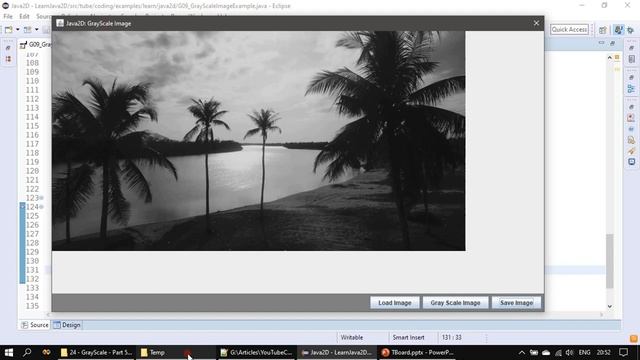Restore the top right-side view stack

(x=631, y=48)
